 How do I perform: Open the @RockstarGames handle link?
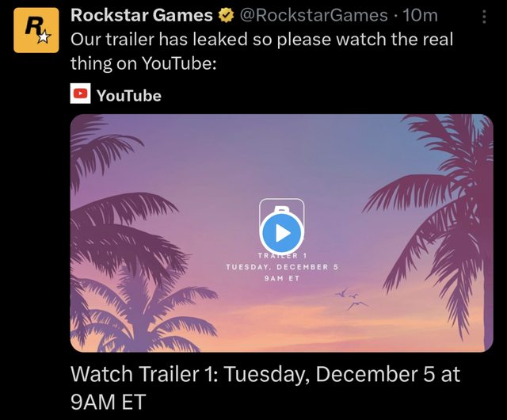coord(314,16)
